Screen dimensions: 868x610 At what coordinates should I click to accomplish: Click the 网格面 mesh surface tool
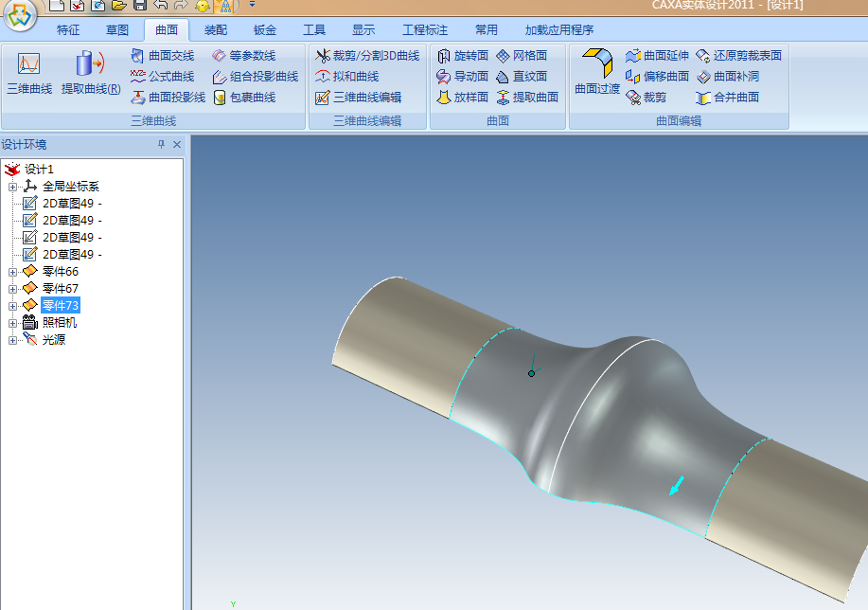(521, 56)
